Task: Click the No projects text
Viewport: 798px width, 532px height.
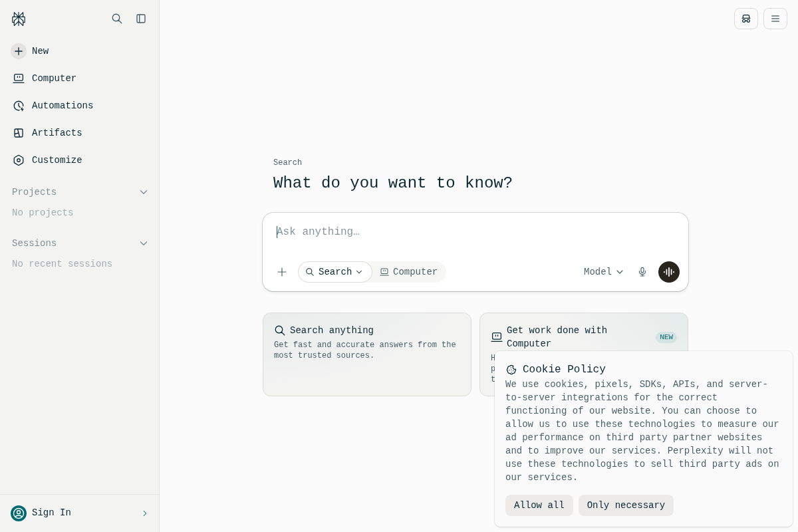Action: [x=43, y=213]
